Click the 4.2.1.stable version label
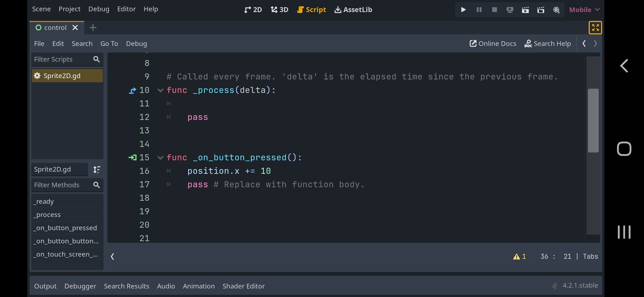The width and height of the screenshot is (644, 297). [x=580, y=285]
